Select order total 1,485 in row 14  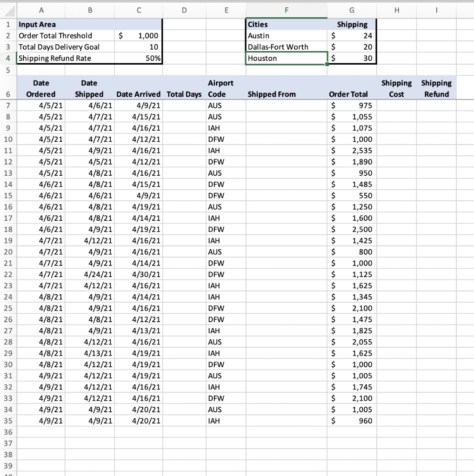352,184
